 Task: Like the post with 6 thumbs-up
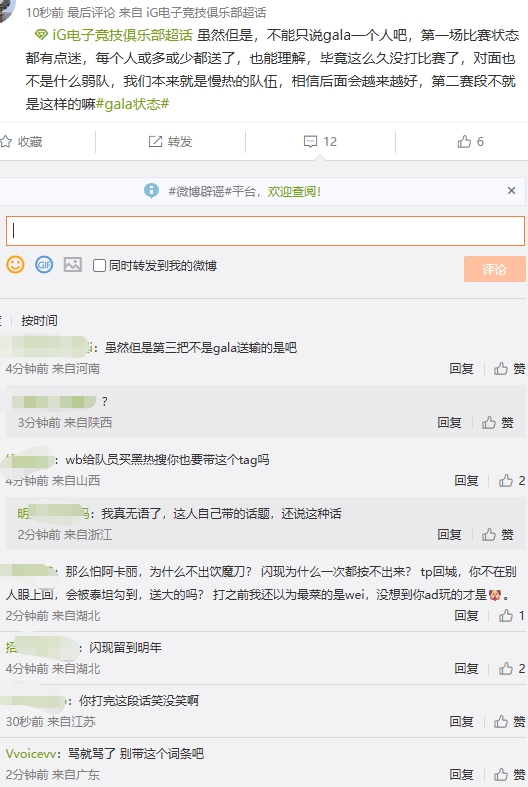coord(464,142)
